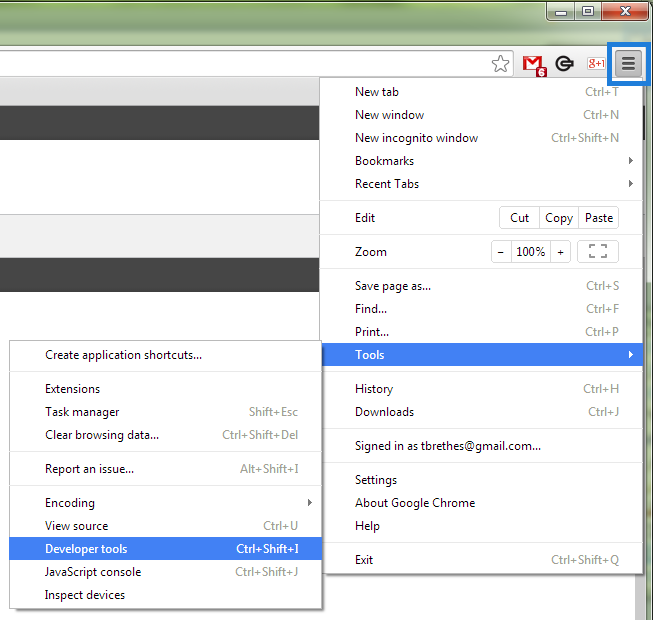Viewport: 653px width, 620px height.
Task: Choose Find... from the menu
Action: [x=481, y=309]
